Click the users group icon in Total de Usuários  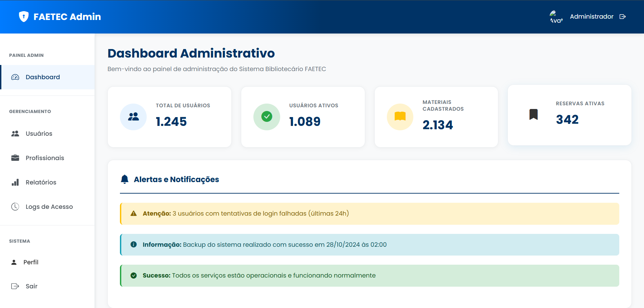point(133,117)
